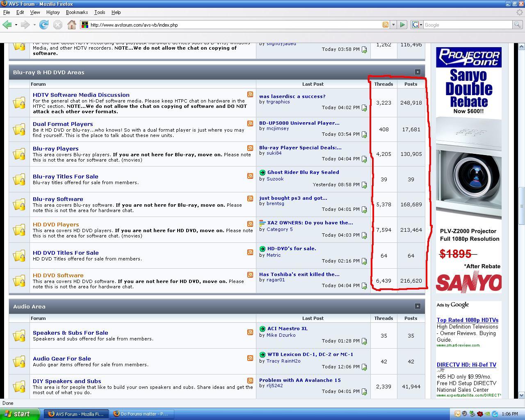This screenshot has width=525, height=420.
Task: Click the Stop loading icon
Action: coord(58,25)
